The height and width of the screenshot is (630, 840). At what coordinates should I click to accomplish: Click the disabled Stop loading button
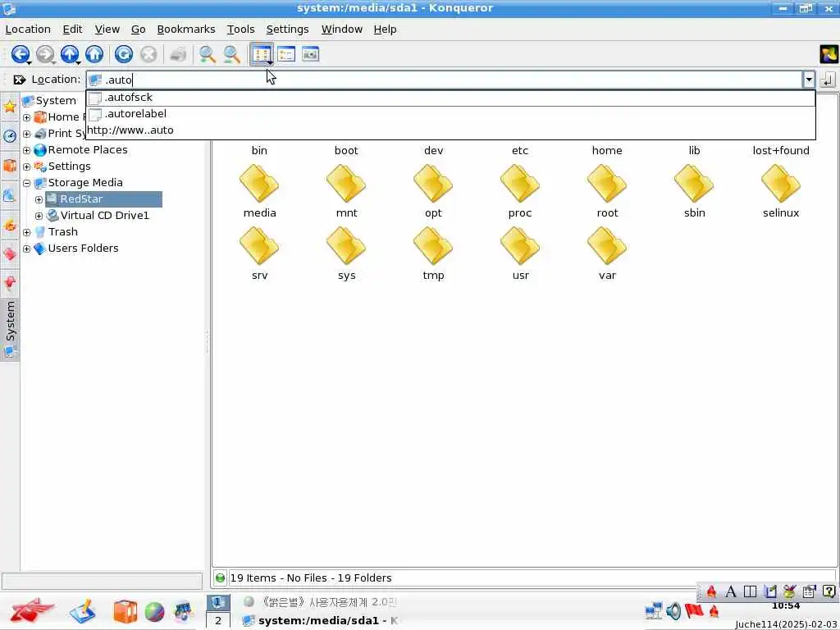tap(148, 54)
